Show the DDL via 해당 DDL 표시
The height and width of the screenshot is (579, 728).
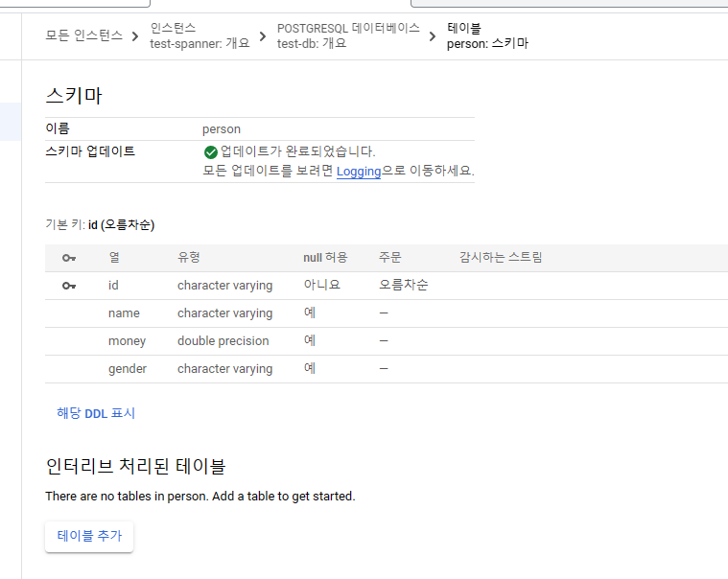(x=96, y=413)
